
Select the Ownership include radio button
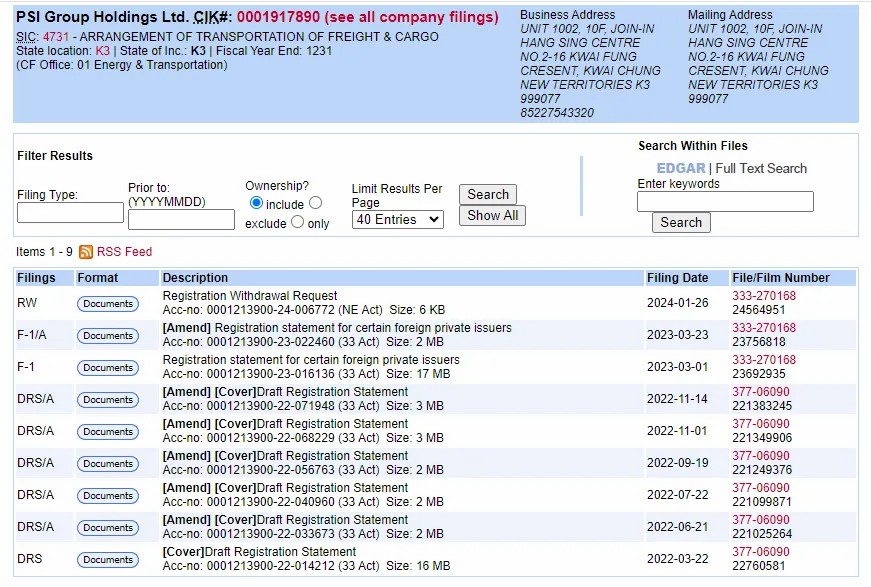point(256,203)
